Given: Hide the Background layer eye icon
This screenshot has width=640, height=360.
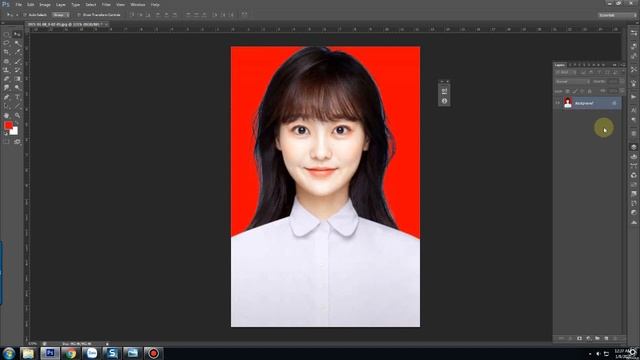Looking at the screenshot, I should pyautogui.click(x=558, y=103).
